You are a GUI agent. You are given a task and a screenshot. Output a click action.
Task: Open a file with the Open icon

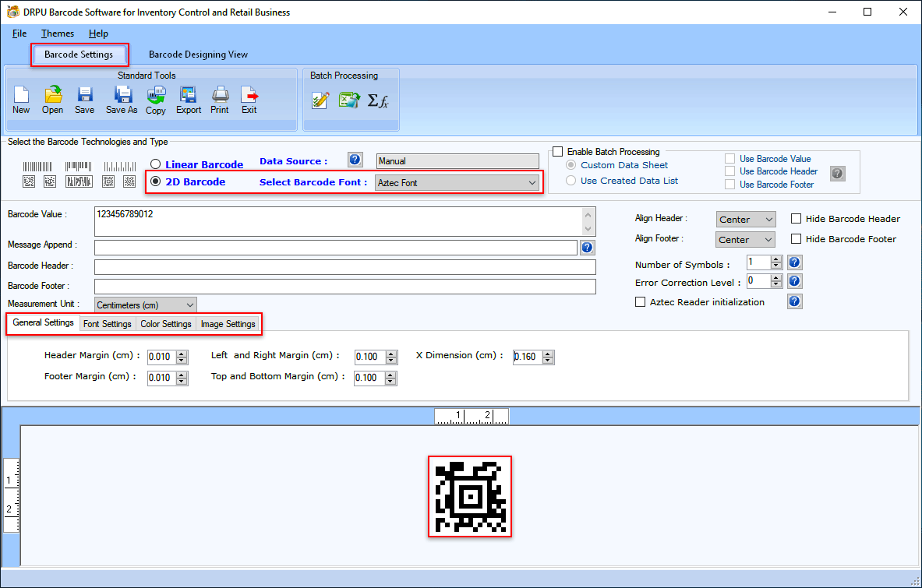pos(52,100)
